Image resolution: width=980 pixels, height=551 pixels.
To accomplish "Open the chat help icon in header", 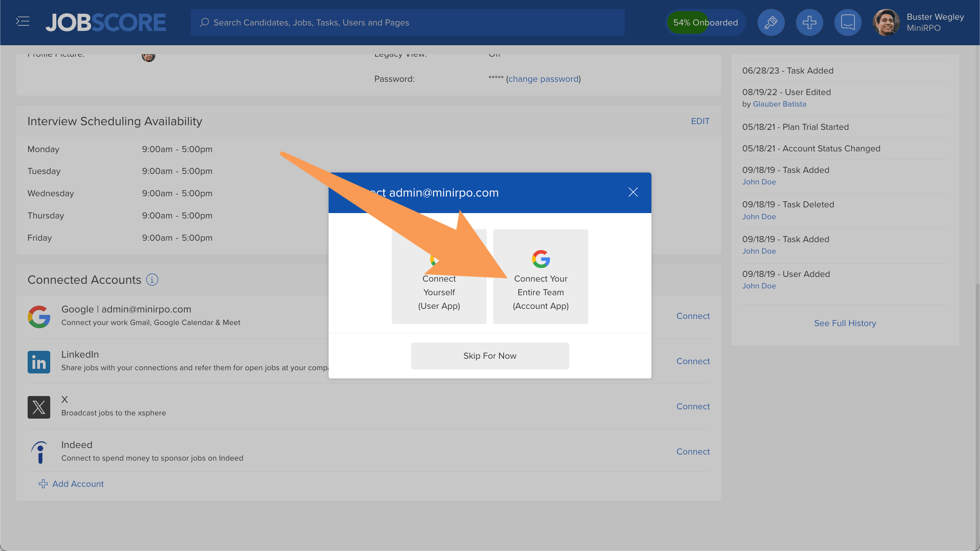I will (x=848, y=23).
